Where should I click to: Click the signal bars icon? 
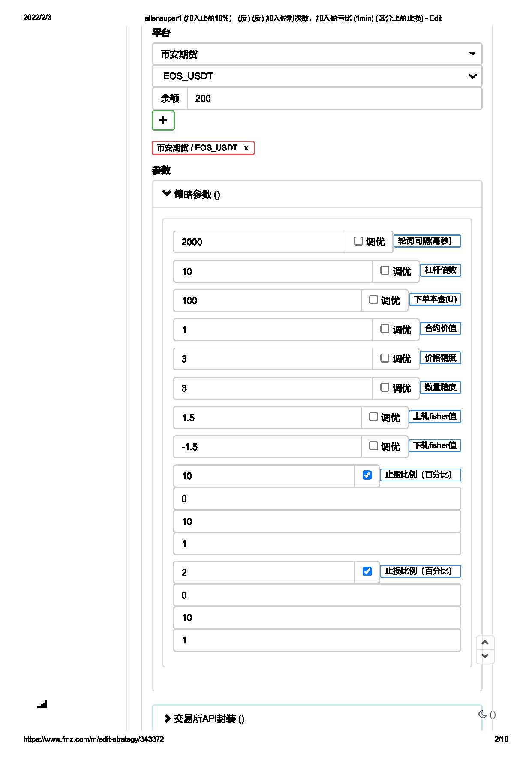pyautogui.click(x=42, y=704)
